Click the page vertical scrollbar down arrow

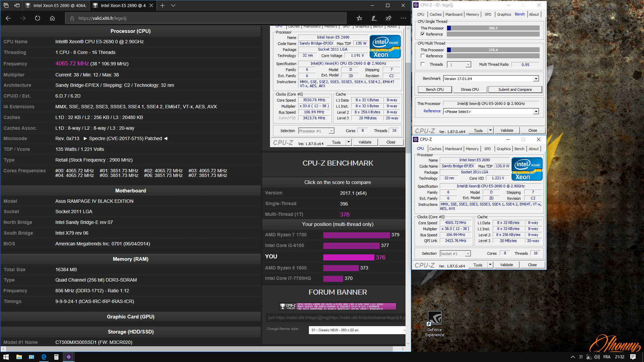click(x=408, y=344)
